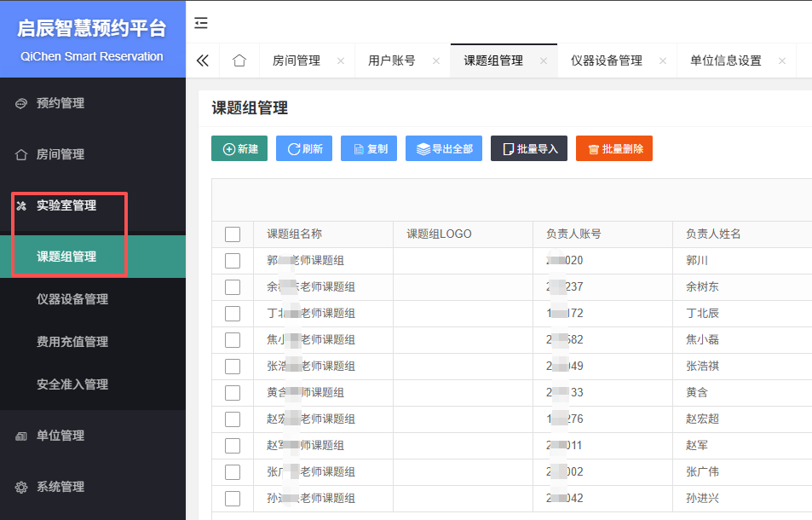Check the row for 郭川
Image resolution: width=812 pixels, height=520 pixels.
click(233, 261)
